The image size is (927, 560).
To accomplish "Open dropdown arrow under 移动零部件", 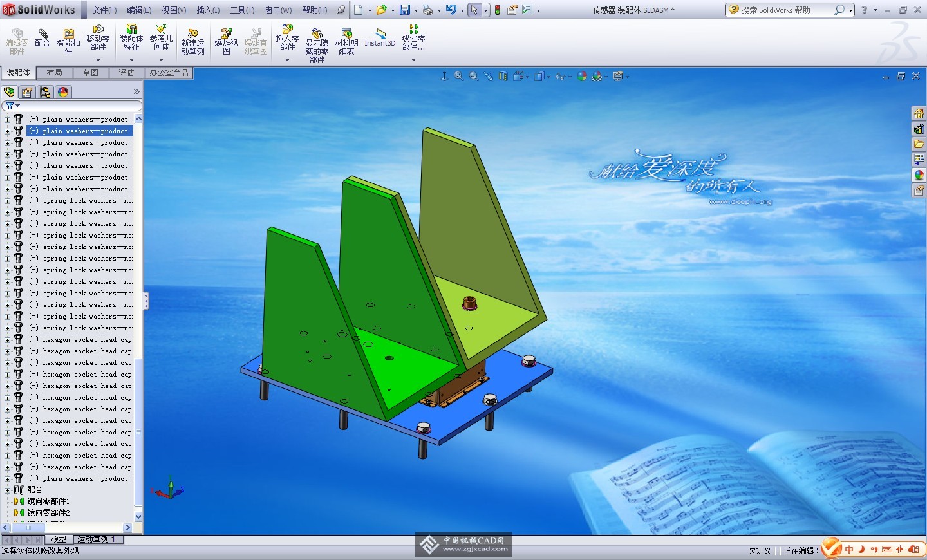I will [x=98, y=60].
